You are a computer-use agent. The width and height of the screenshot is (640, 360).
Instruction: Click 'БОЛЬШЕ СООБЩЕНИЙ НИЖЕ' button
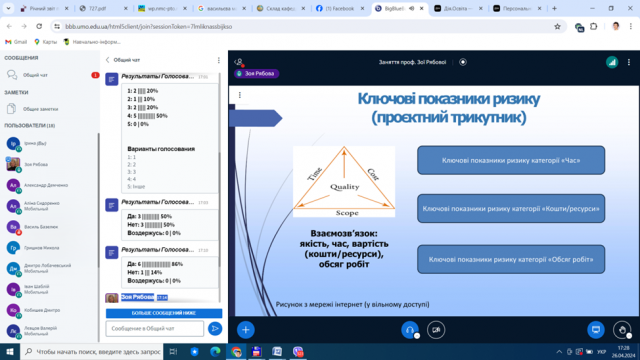pyautogui.click(x=164, y=313)
